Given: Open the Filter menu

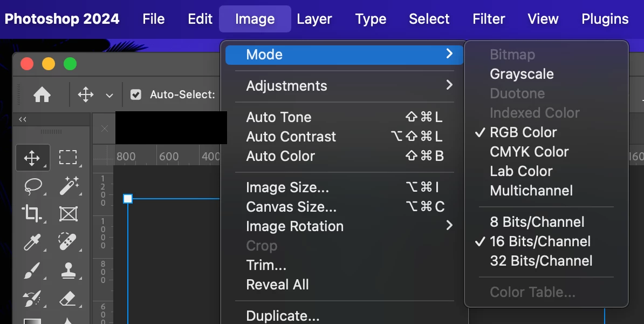Looking at the screenshot, I should [x=489, y=19].
